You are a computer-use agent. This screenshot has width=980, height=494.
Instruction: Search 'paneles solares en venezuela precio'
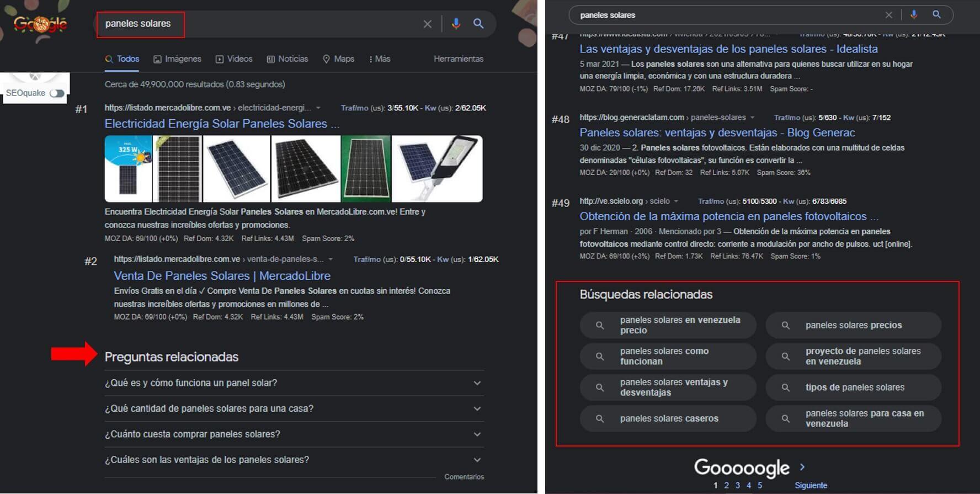[x=668, y=325]
